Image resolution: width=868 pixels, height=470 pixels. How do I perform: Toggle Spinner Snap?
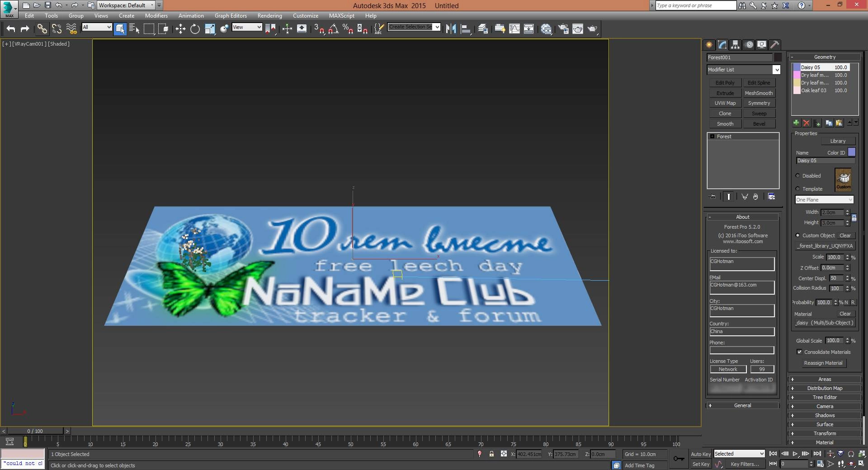tap(362, 29)
